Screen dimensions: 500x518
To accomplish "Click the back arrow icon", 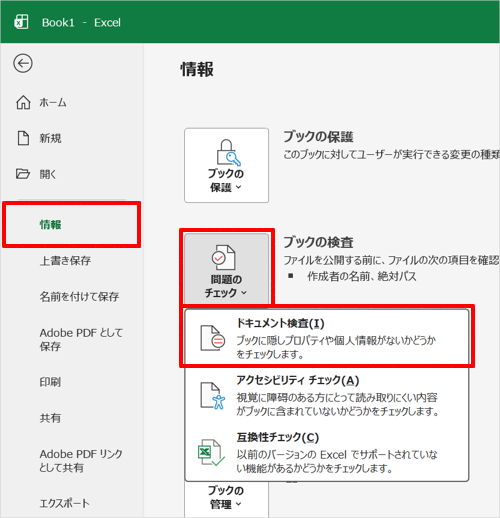I will click(x=23, y=63).
